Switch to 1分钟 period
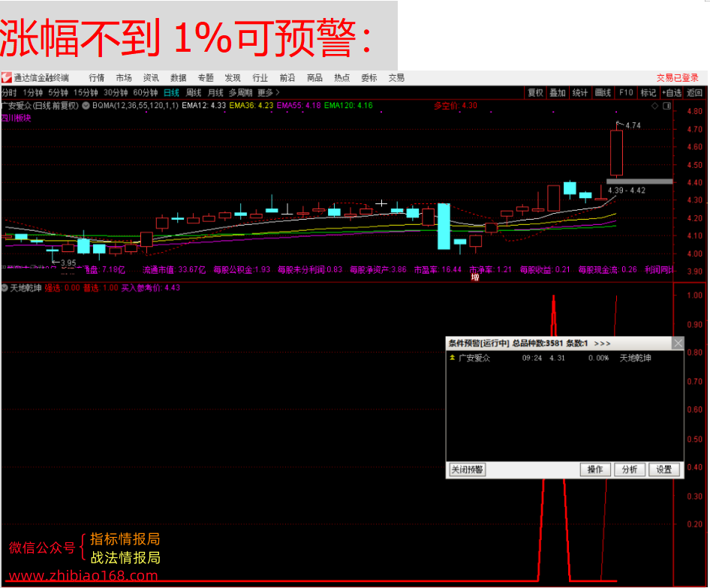The width and height of the screenshot is (710, 588). 32,93
